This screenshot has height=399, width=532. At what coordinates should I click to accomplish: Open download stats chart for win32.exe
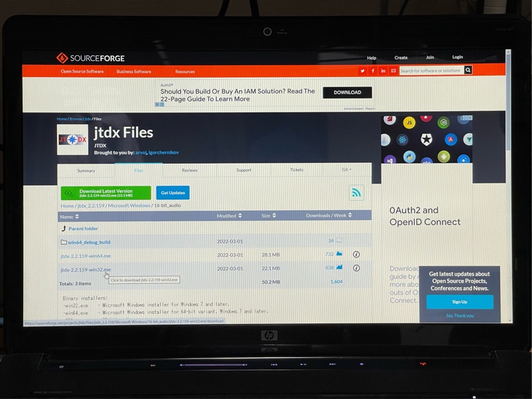(339, 267)
